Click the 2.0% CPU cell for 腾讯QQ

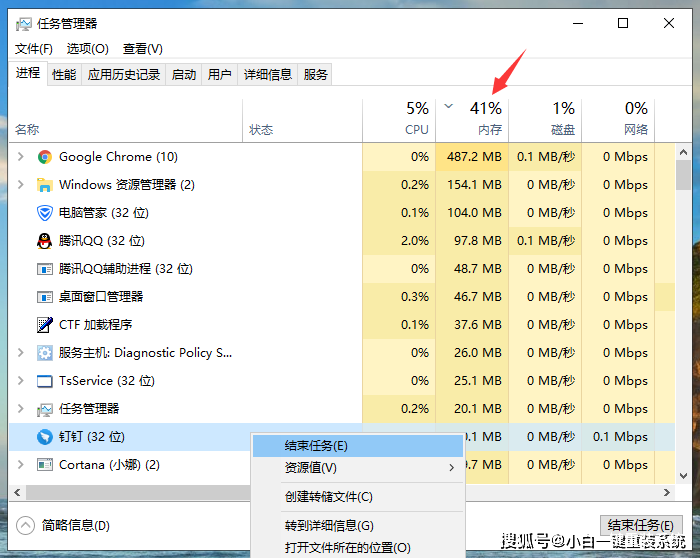click(x=399, y=241)
